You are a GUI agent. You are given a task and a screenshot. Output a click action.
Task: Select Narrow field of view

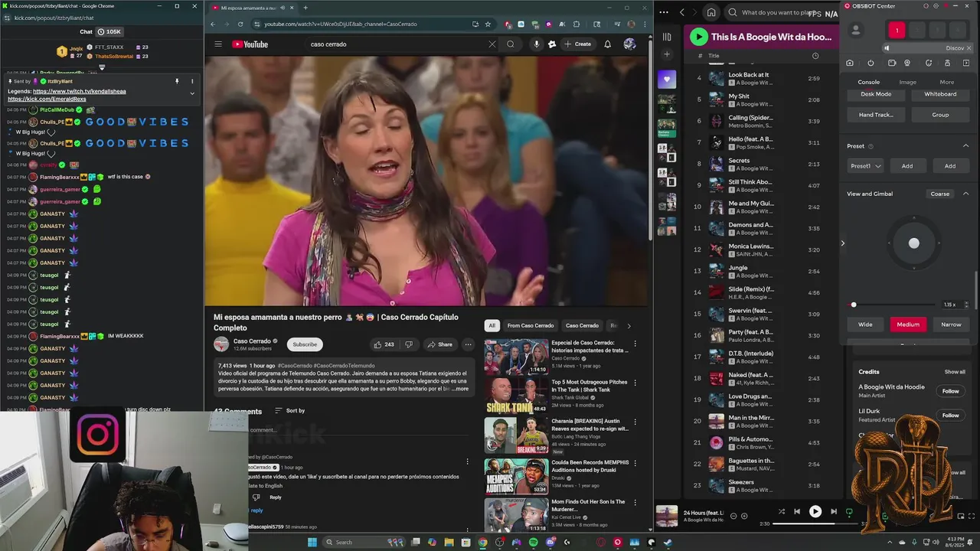[951, 324]
